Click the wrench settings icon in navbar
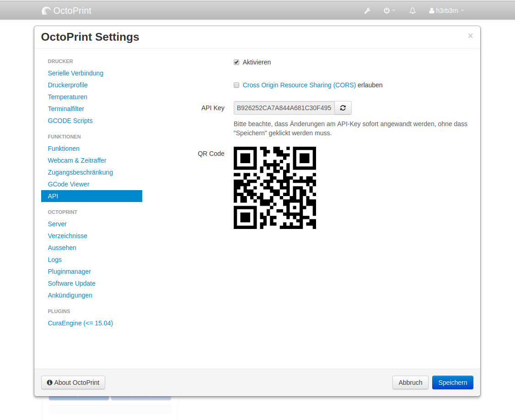This screenshot has height=420, width=515. [x=367, y=11]
